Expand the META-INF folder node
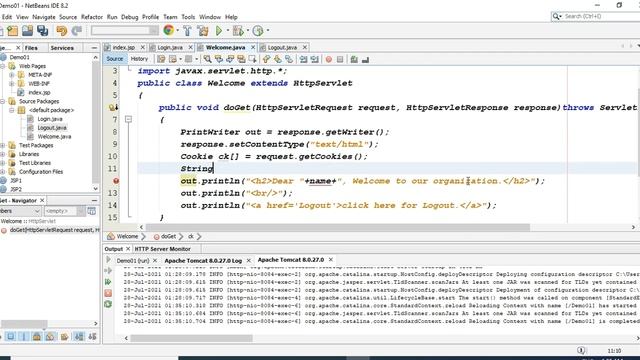 point(12,75)
